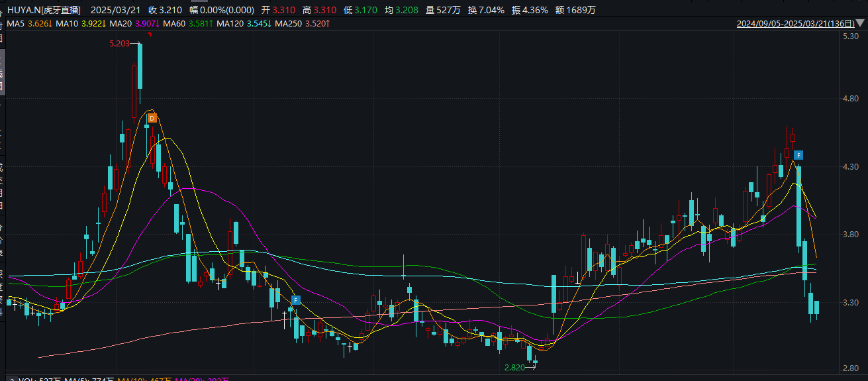Click the small red flag above the 5.203 peak
This screenshot has height=381, width=868.
pos(150,34)
